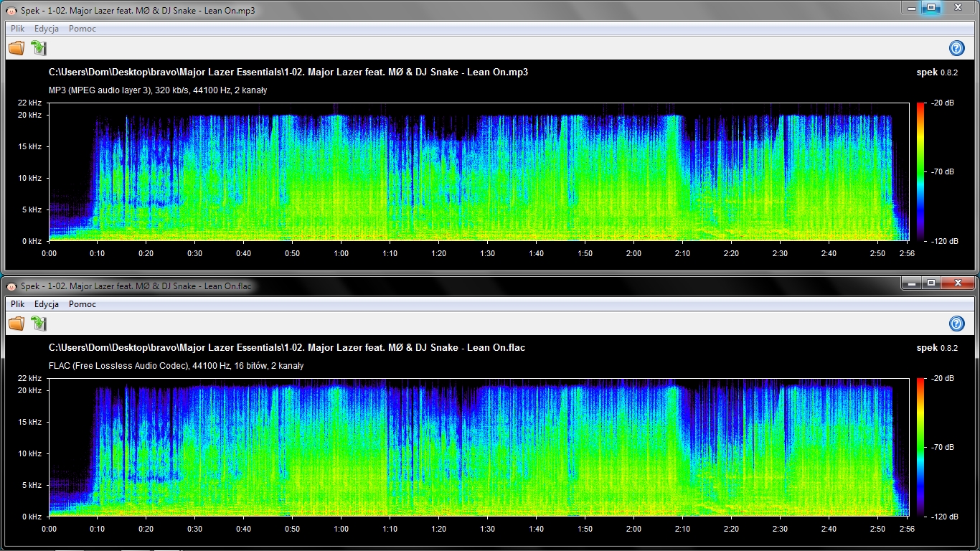The height and width of the screenshot is (551, 980).
Task: Close the Lean On.mp3 Spek window
Action: coord(958,7)
